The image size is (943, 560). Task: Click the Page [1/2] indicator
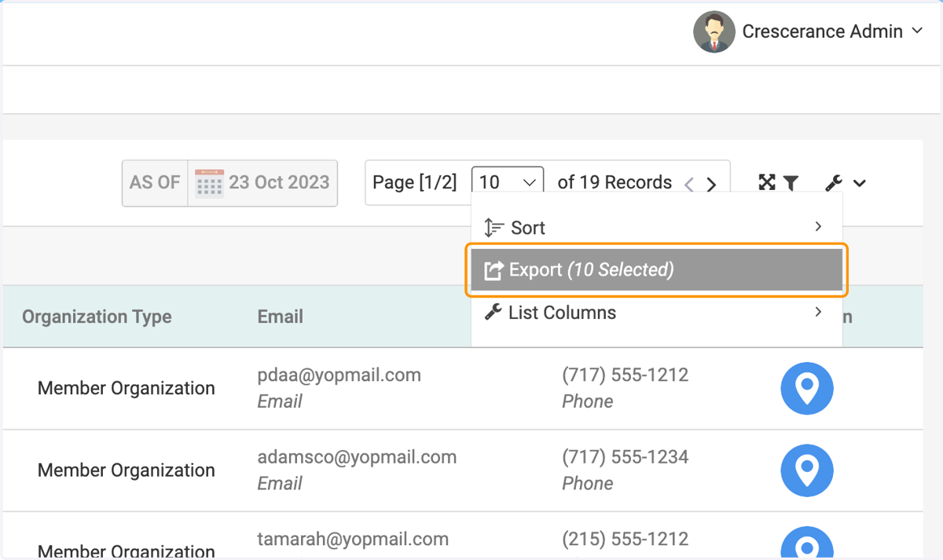point(414,183)
